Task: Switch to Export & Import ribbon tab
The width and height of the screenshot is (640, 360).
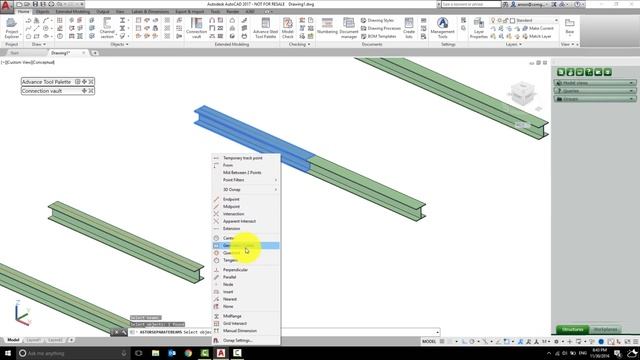Action: (189, 11)
